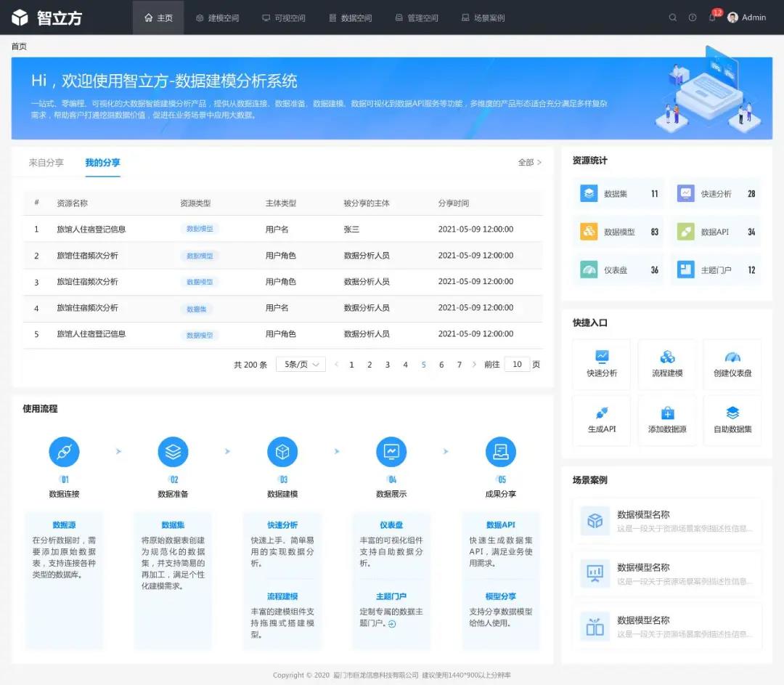Go to page 6 in pagination
This screenshot has height=685, width=784.
(x=441, y=365)
